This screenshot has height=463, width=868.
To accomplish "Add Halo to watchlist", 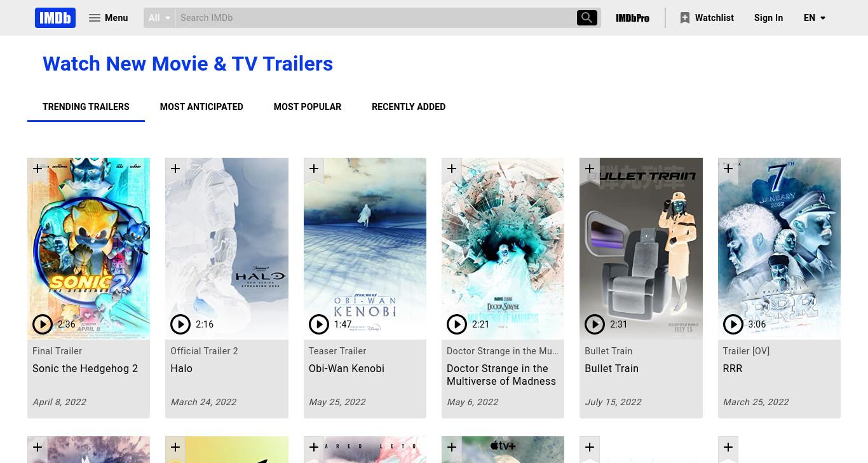I will tap(175, 170).
